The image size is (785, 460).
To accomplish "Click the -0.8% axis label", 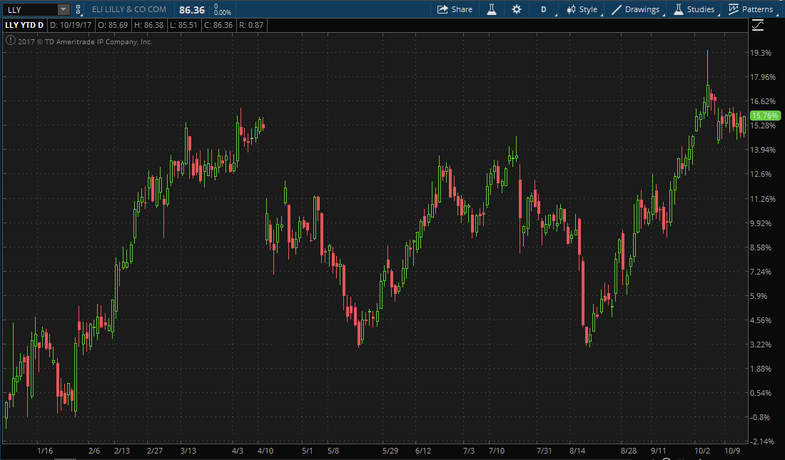I will pos(761,417).
